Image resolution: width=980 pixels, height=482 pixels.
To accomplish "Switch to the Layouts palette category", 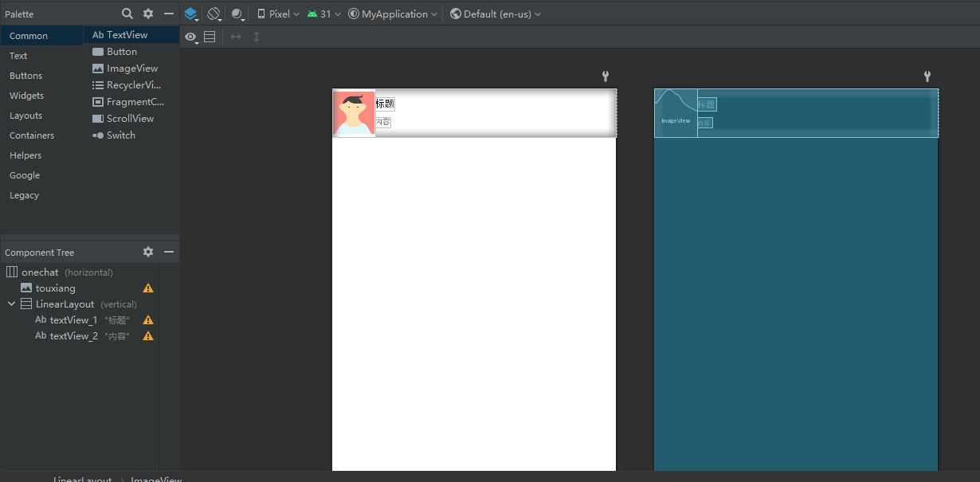I will click(x=27, y=115).
